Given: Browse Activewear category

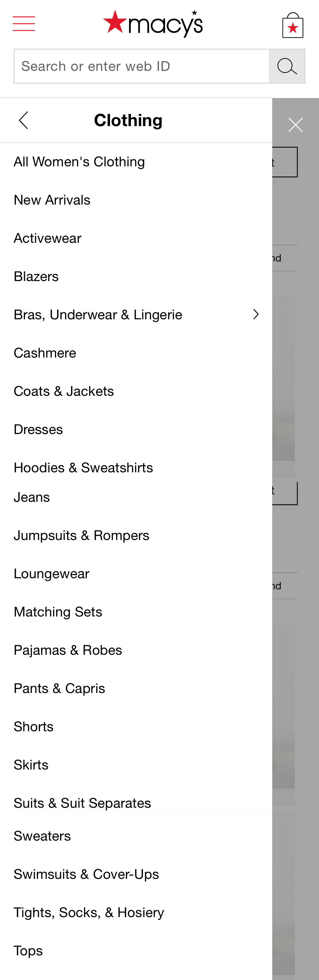Looking at the screenshot, I should [x=47, y=238].
